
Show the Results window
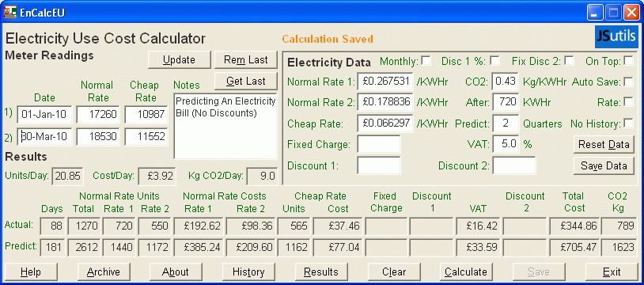(321, 272)
